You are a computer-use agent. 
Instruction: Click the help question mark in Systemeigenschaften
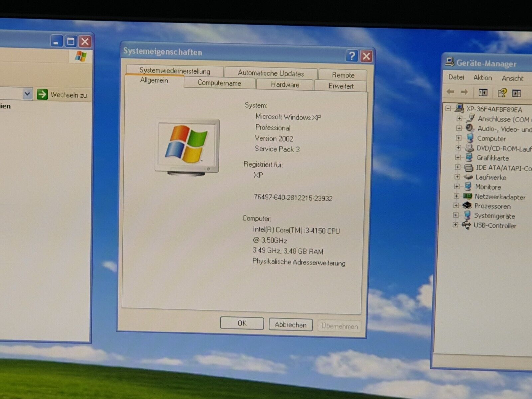click(x=352, y=56)
